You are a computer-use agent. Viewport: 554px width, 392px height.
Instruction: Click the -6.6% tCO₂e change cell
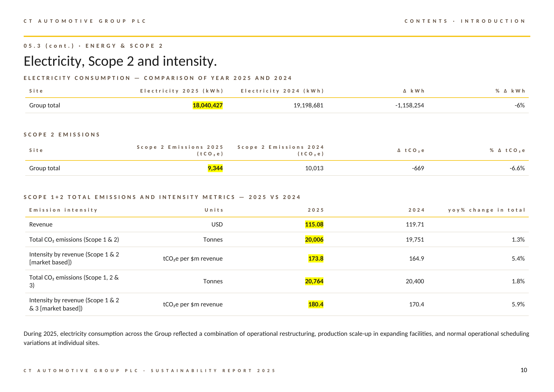pos(517,168)
